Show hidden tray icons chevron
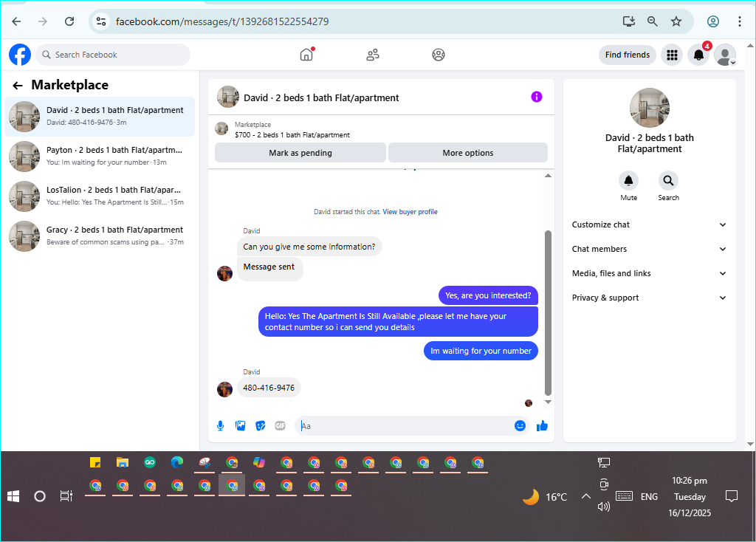 [x=585, y=496]
